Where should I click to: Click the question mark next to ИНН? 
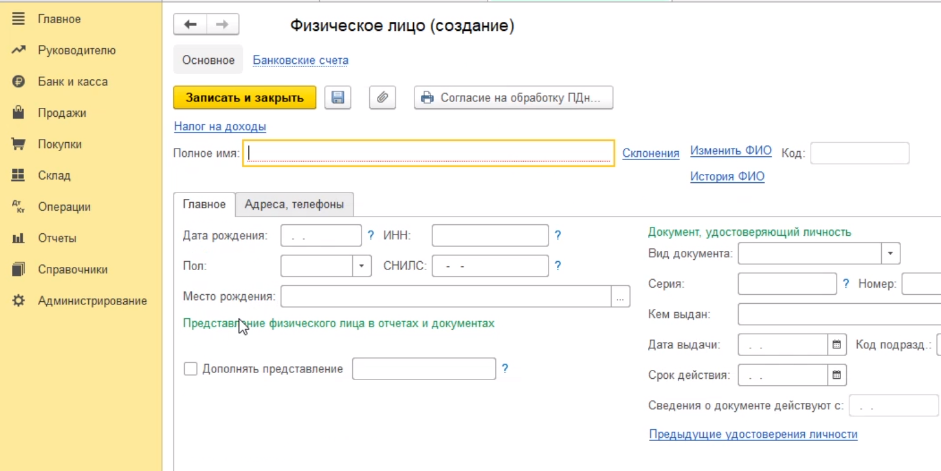coord(558,235)
